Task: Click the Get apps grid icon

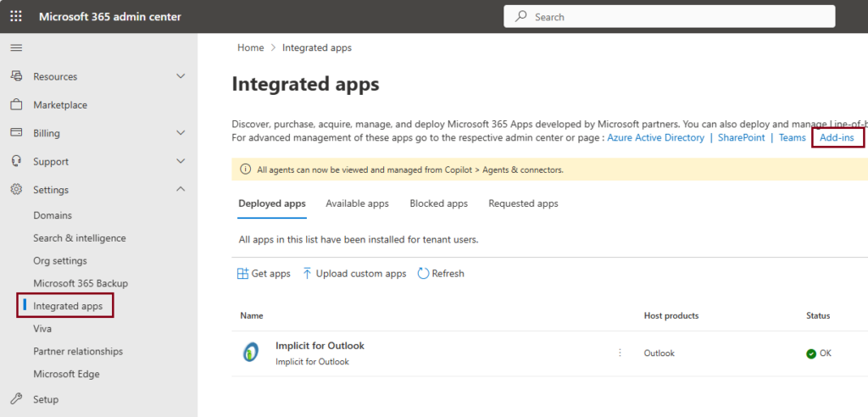Action: coord(242,274)
